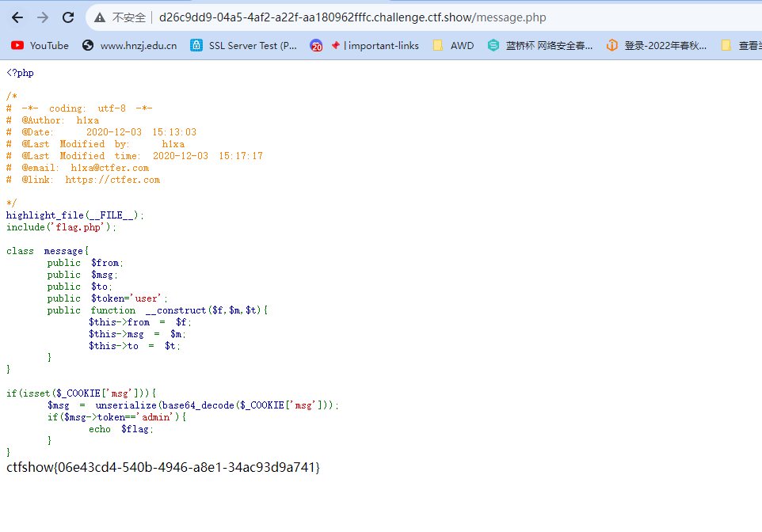
Task: Click the "if($msg->token=='admin'){" line
Action: [116, 417]
